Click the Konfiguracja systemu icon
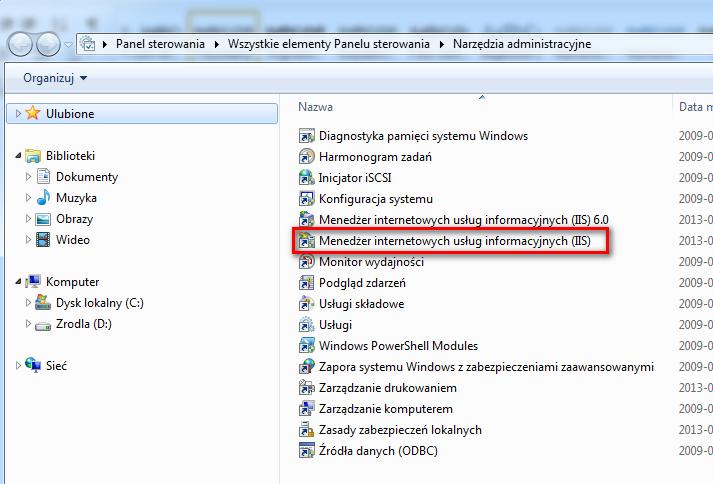The width and height of the screenshot is (713, 484). coord(306,199)
